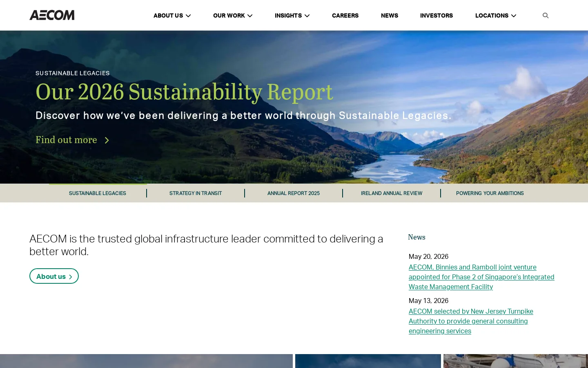
Task: Open the New Jersey Turnpike Authority news link
Action: (x=471, y=321)
